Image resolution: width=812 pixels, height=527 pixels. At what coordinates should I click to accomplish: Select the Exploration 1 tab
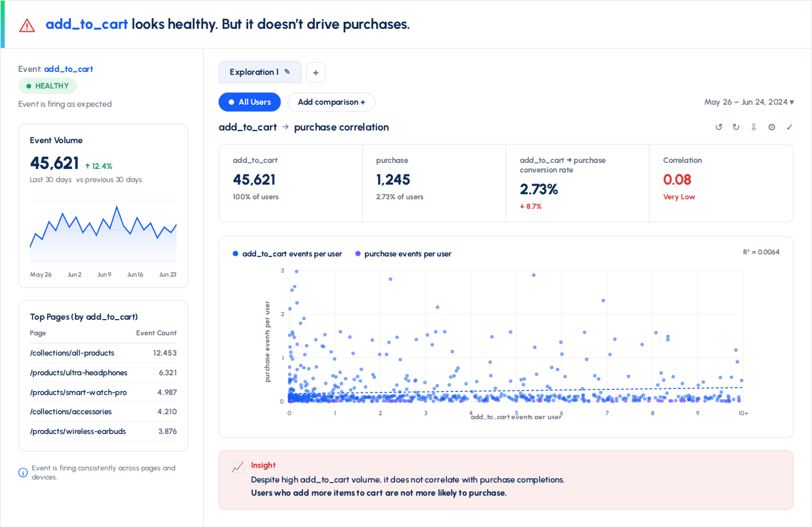pyautogui.click(x=260, y=72)
